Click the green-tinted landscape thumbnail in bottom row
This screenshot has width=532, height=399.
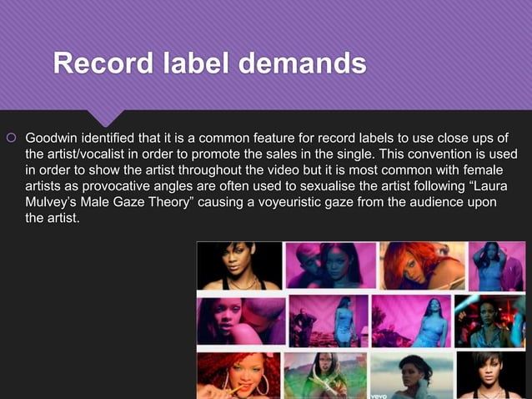click(x=325, y=376)
